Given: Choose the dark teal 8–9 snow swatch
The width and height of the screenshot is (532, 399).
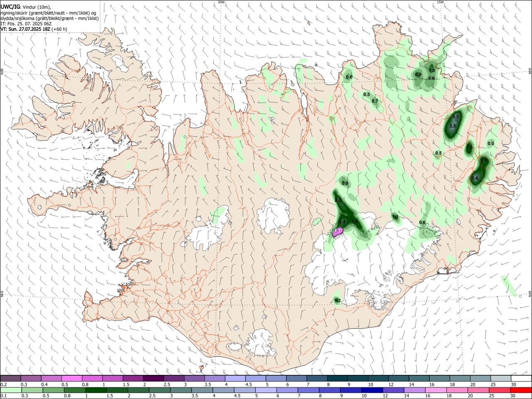Looking at the screenshot, I should (x=337, y=379).
